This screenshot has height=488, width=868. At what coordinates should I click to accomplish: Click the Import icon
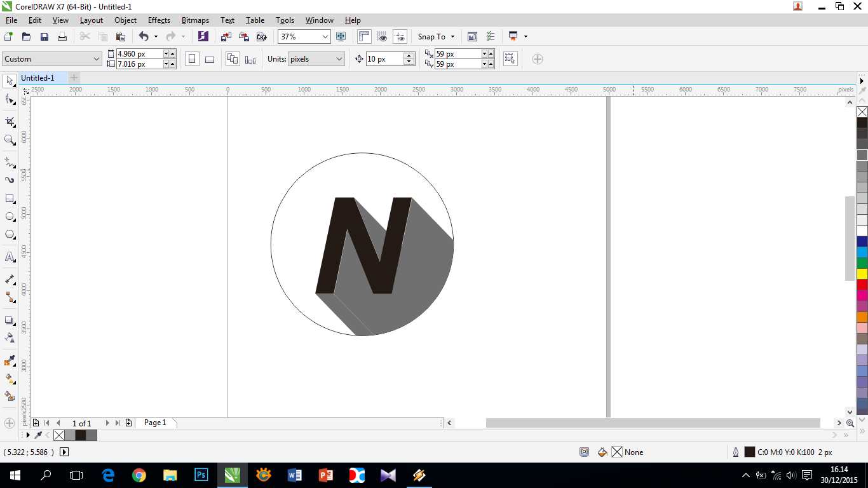coord(226,37)
